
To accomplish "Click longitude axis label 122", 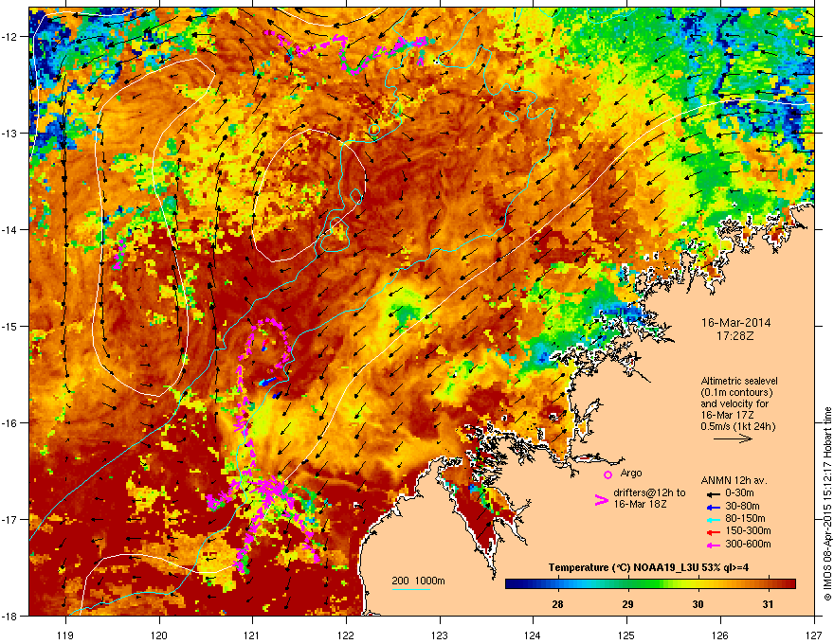I will [346, 635].
